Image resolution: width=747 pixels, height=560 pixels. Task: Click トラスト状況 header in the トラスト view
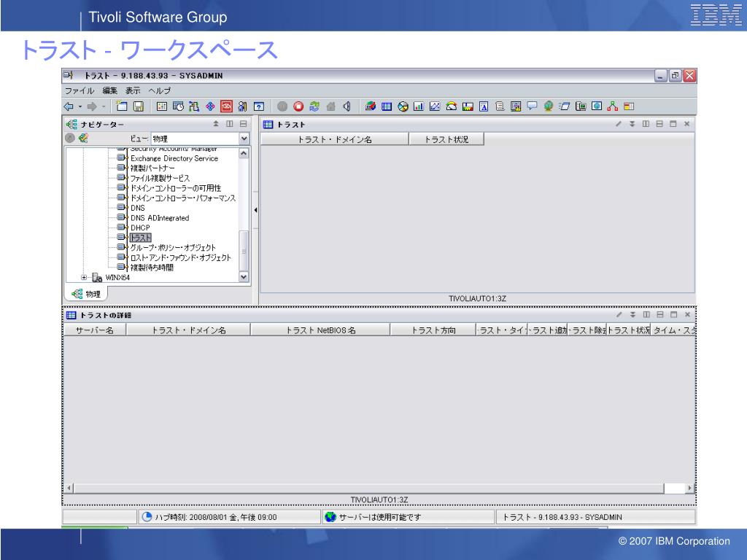pos(446,139)
